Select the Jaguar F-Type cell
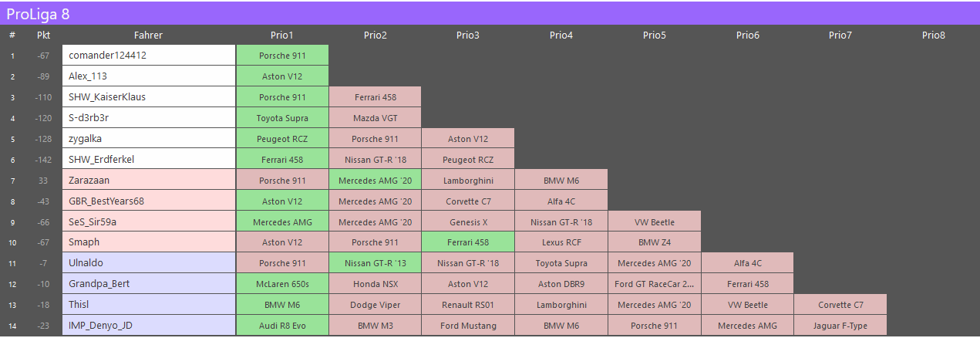 tap(840, 326)
